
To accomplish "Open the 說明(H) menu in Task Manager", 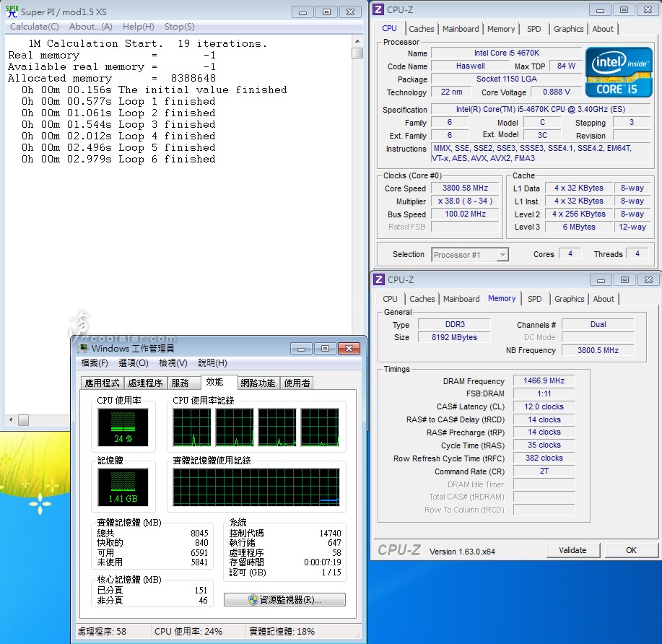I will point(212,362).
